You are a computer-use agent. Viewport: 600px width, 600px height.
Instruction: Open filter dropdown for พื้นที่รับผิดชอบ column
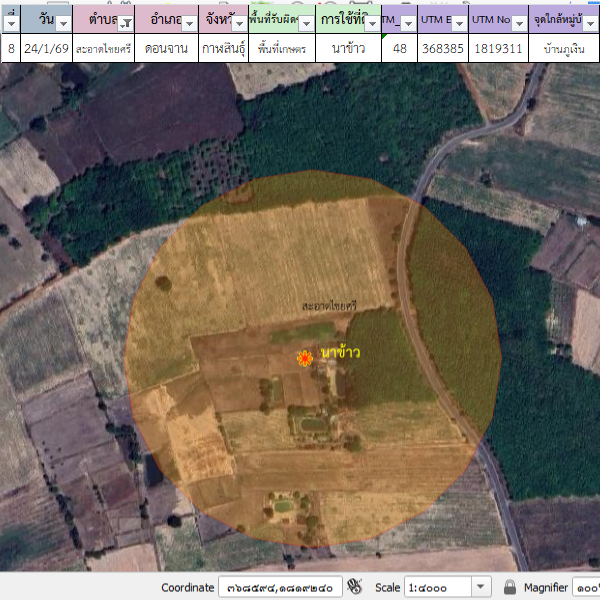coord(307,22)
